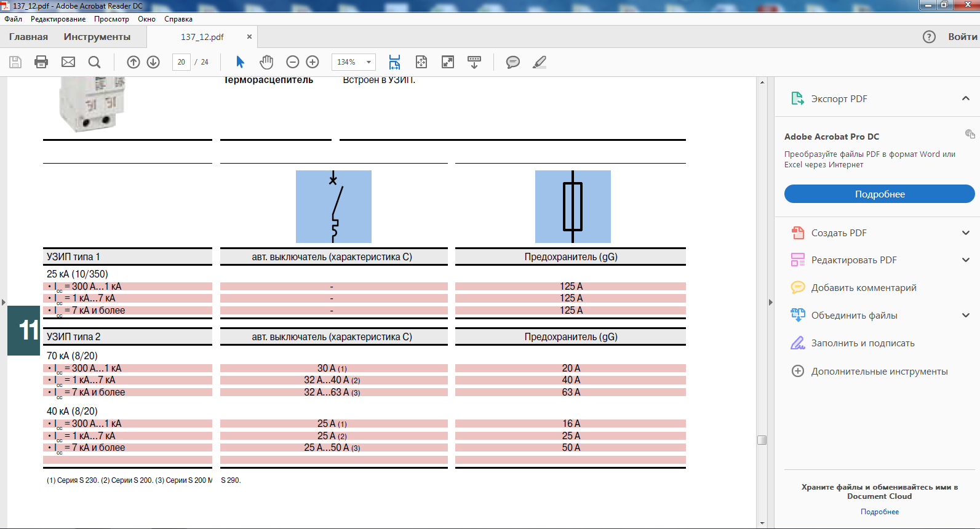Image resolution: width=980 pixels, height=529 pixels.
Task: Add a sticky note comment icon
Action: click(512, 62)
